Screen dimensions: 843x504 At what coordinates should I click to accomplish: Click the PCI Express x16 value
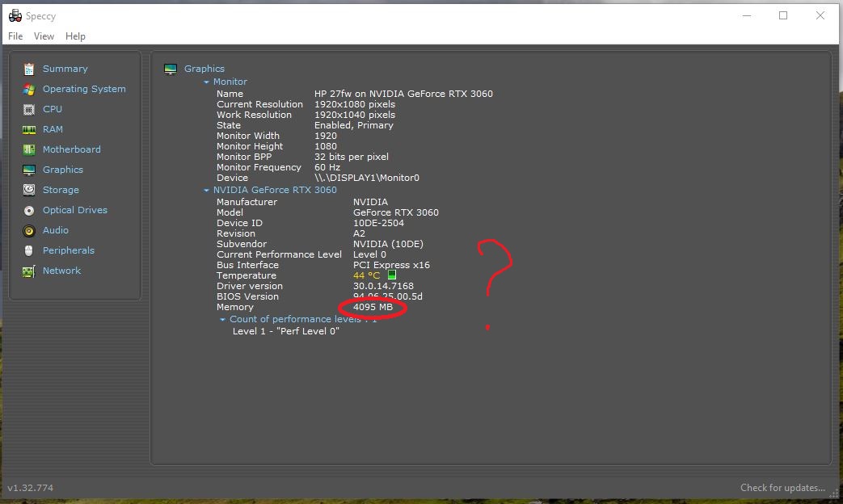(391, 265)
